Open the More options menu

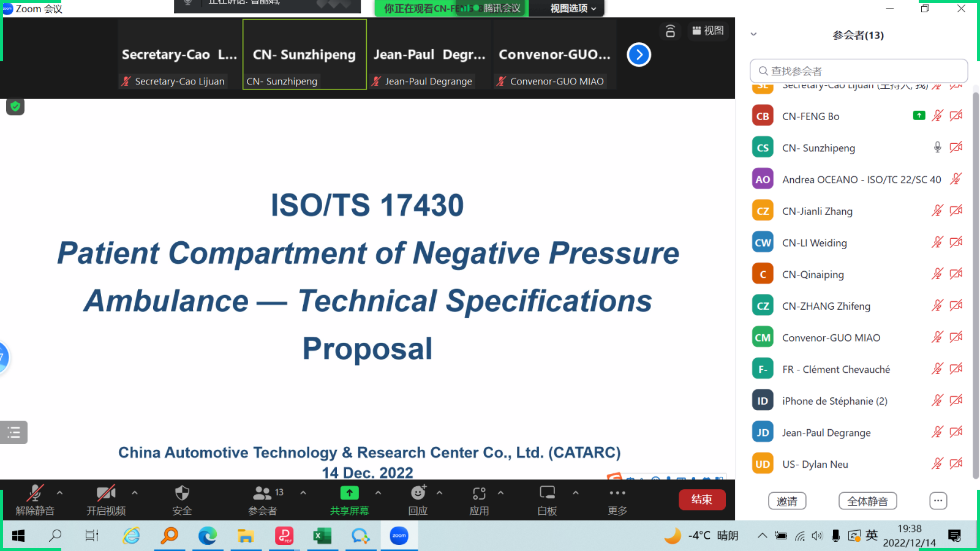tap(617, 493)
